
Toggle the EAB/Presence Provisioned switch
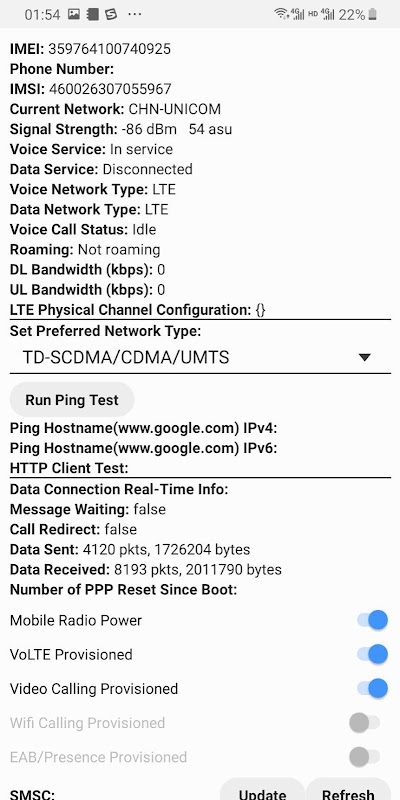coord(365,757)
